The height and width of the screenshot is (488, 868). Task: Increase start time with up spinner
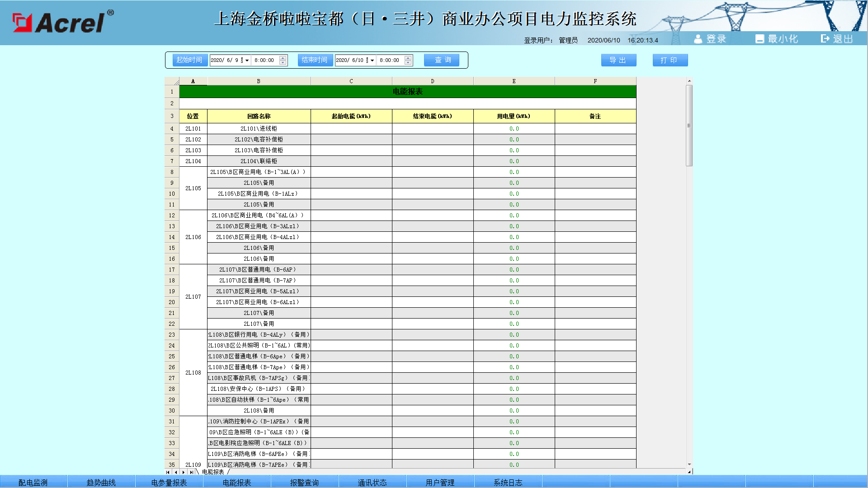coord(283,58)
